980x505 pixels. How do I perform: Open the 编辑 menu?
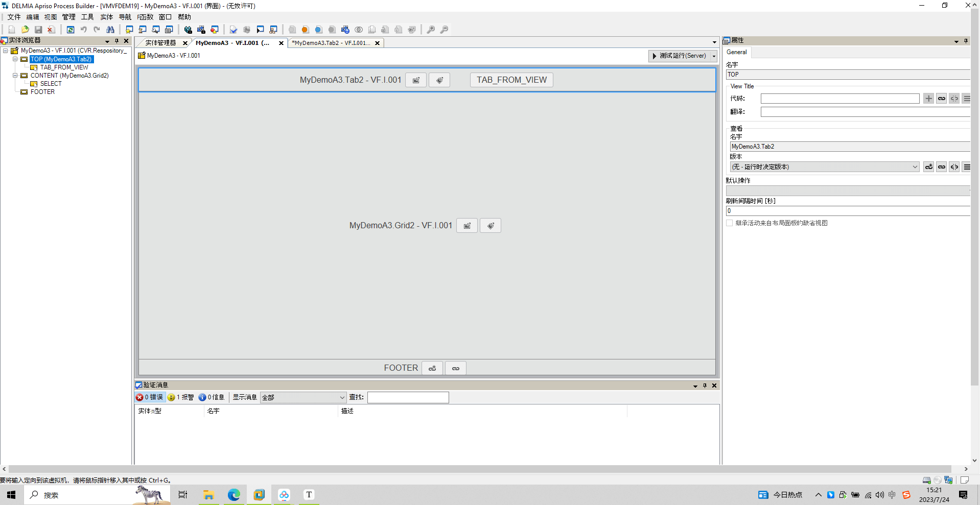click(x=33, y=17)
